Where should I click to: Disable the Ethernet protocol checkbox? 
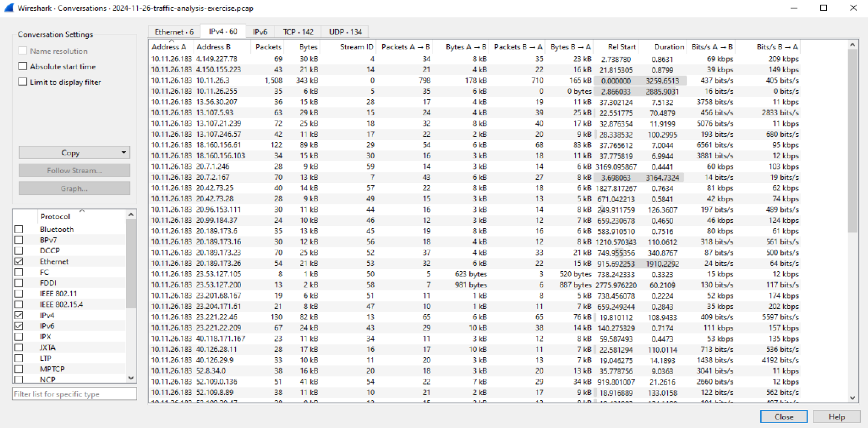(x=19, y=261)
